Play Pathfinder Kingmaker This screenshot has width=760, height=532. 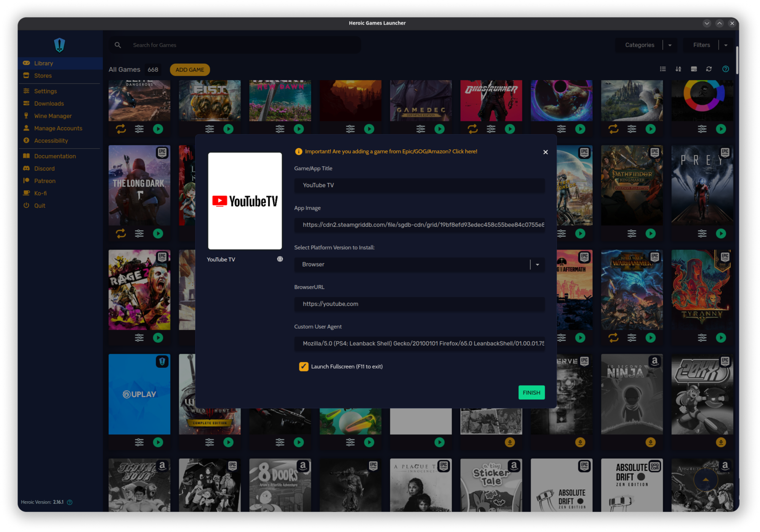pyautogui.click(x=651, y=233)
